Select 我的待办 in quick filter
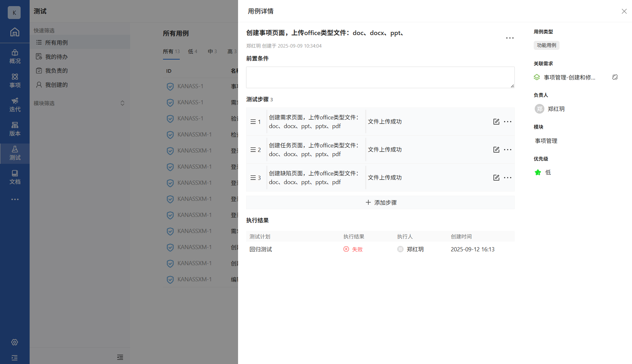Viewport: 632px width, 364px height. (x=56, y=57)
